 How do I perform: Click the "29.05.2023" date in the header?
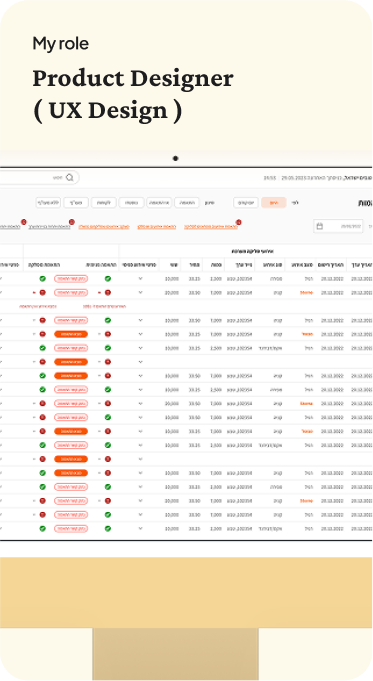coord(293,178)
